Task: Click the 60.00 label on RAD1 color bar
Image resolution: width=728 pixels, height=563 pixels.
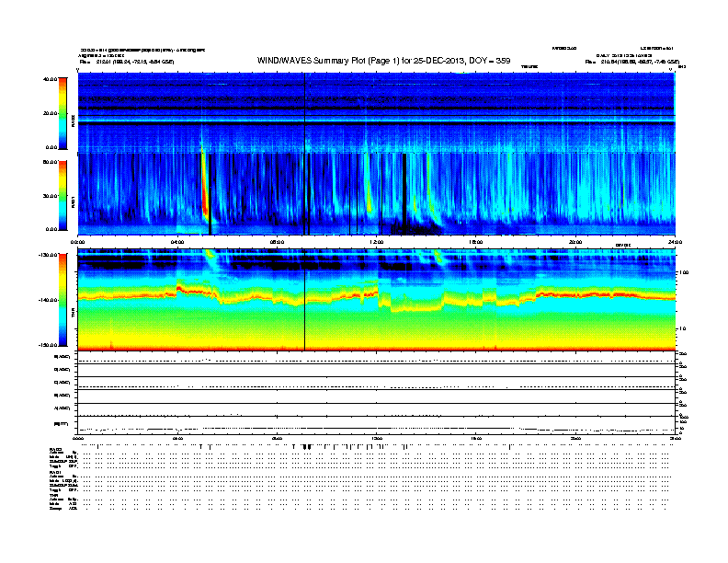Action: [x=50, y=162]
